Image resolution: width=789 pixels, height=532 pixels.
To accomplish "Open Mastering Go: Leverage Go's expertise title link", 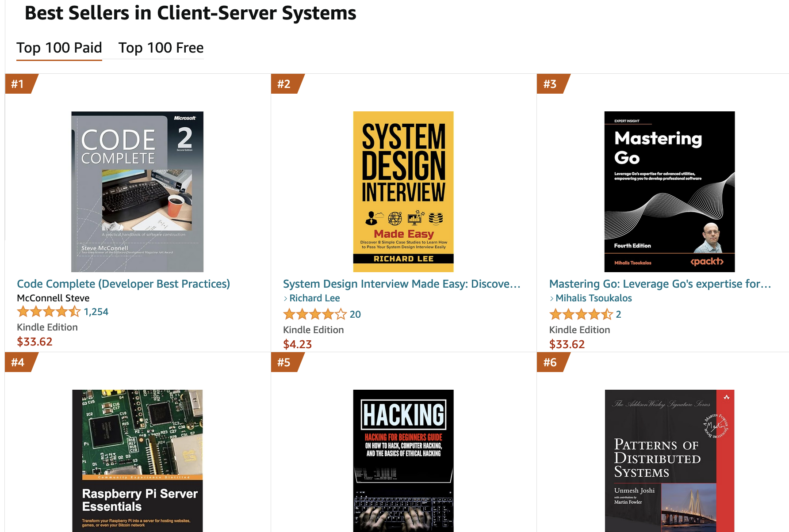I will click(660, 284).
